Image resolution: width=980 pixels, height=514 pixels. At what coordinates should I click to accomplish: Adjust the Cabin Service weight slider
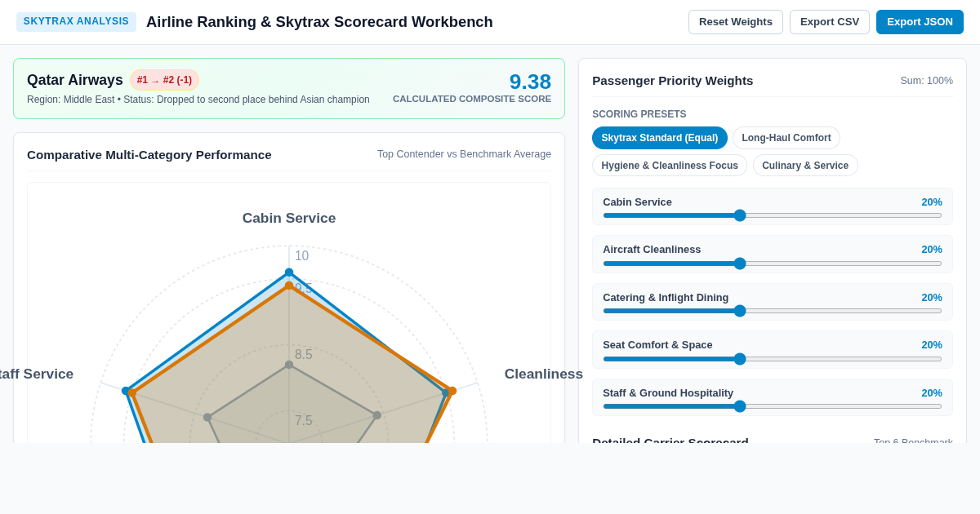pos(773,215)
